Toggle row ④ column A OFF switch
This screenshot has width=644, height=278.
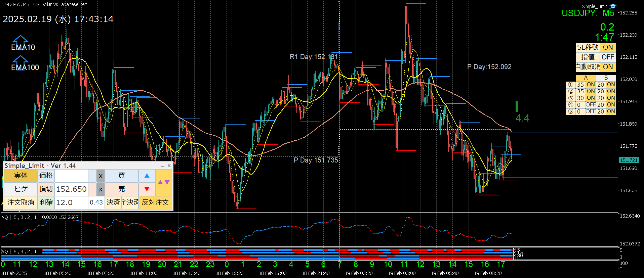click(x=591, y=105)
